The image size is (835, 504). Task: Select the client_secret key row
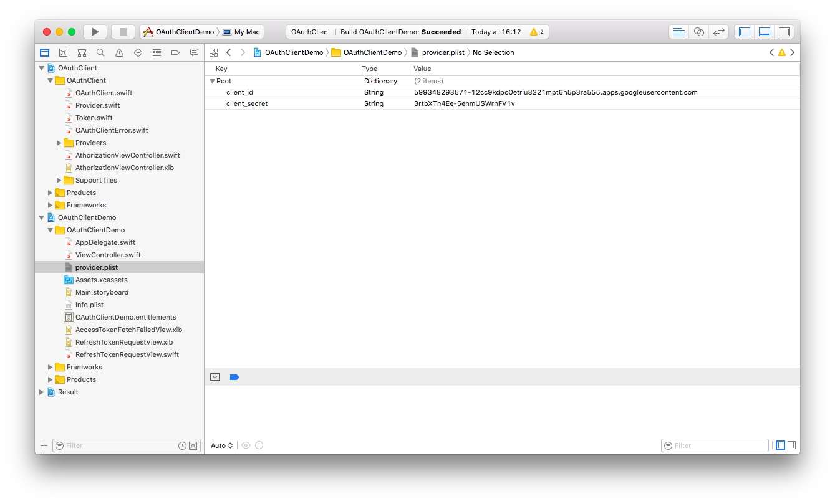point(502,103)
